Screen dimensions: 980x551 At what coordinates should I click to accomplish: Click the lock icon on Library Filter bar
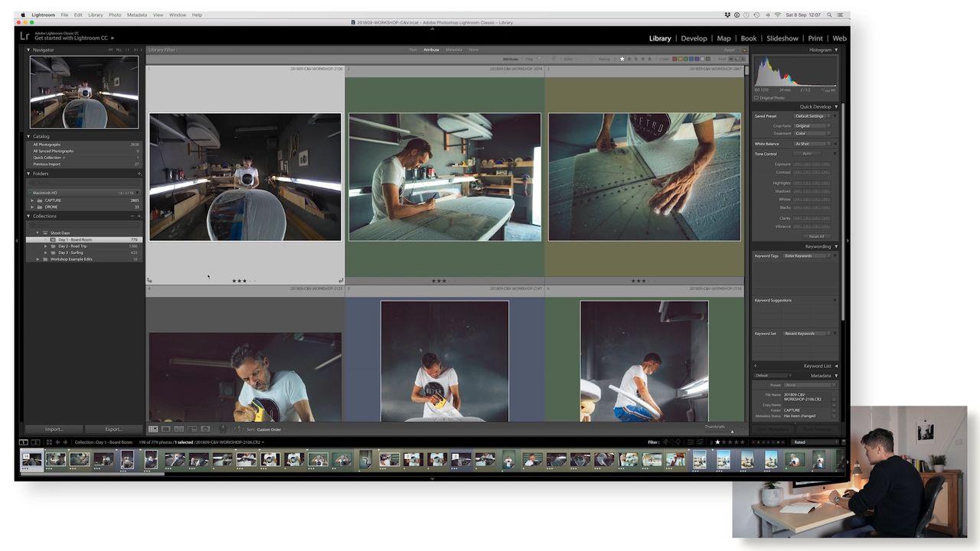coord(744,50)
